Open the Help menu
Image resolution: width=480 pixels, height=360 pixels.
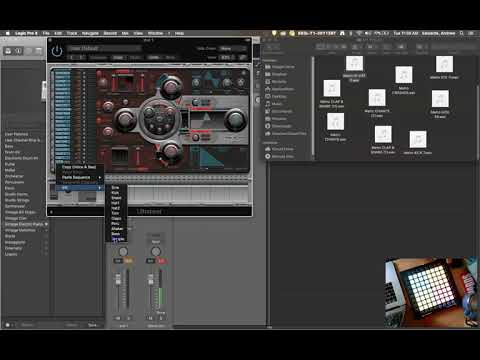[x=179, y=33]
